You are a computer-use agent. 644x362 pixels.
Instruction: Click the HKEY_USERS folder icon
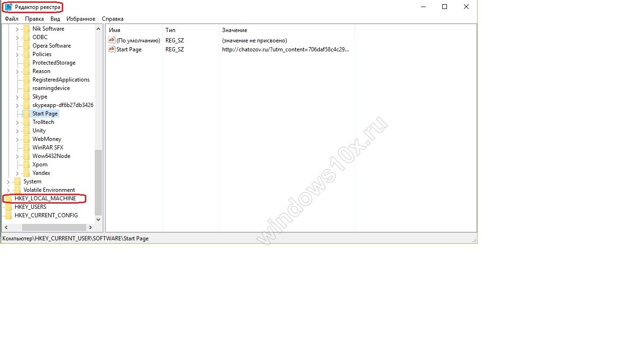point(8,207)
